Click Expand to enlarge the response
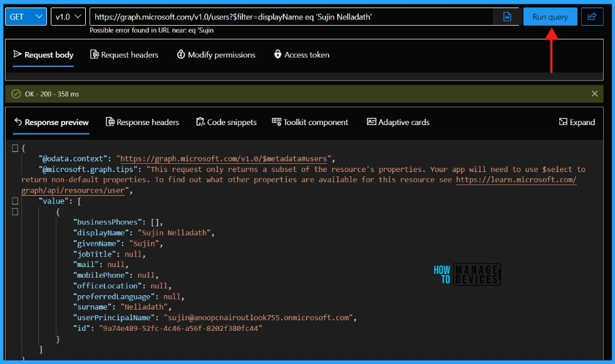 pyautogui.click(x=577, y=122)
